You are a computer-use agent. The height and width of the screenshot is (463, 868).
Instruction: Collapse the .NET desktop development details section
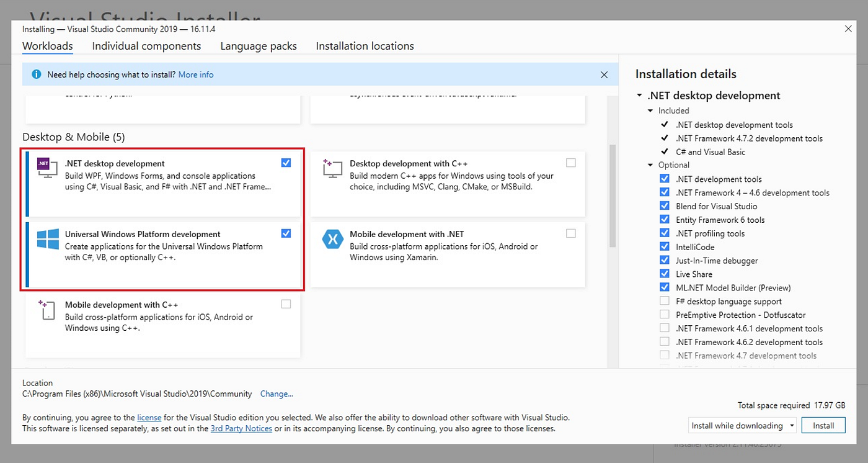tap(639, 96)
